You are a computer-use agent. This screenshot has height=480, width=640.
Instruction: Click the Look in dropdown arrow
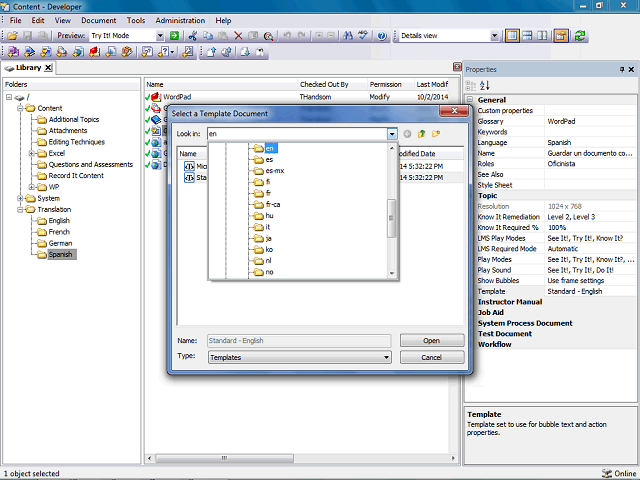tap(392, 134)
